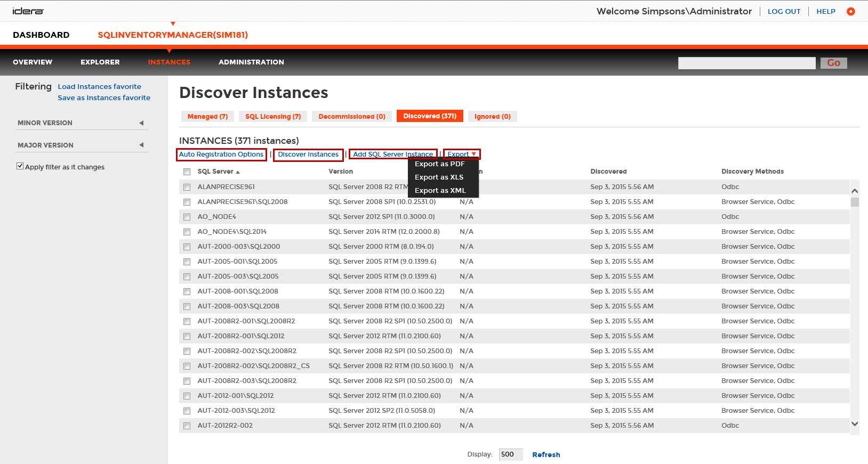Sort by Discovery Methods column header

coord(752,172)
